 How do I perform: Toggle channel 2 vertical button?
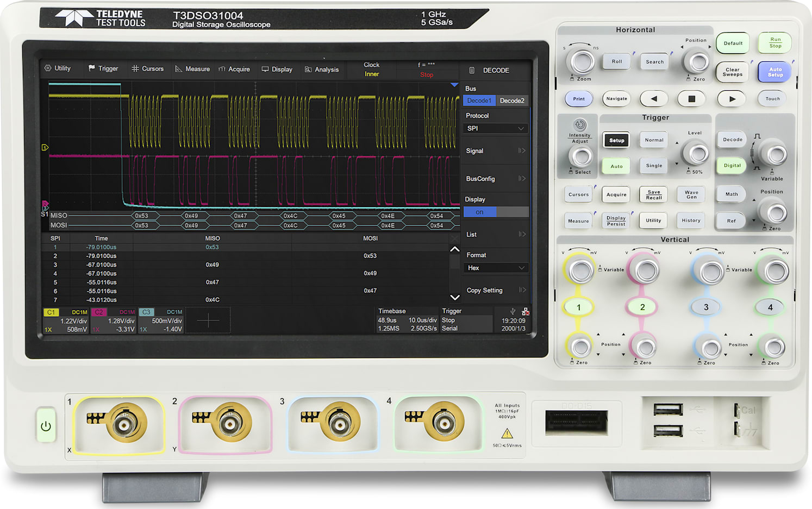coord(642,307)
